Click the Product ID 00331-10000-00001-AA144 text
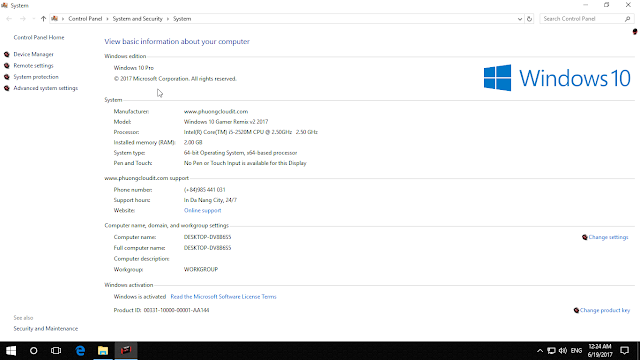 point(161,310)
